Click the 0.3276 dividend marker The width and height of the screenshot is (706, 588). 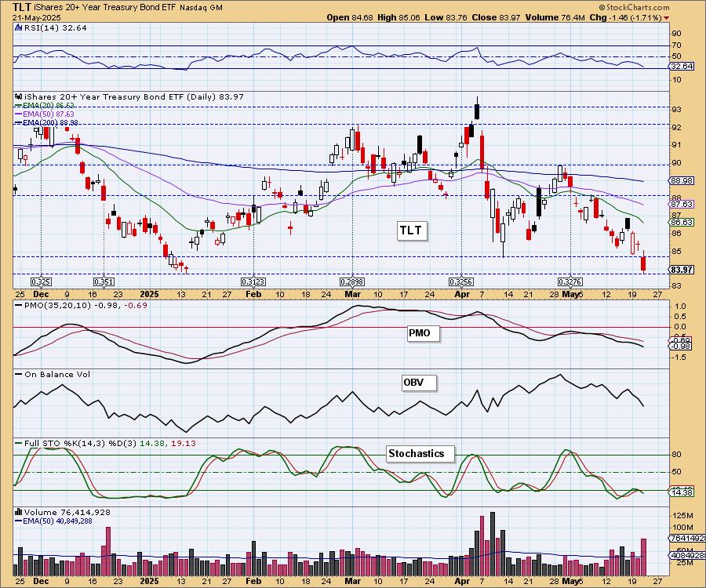pos(570,282)
